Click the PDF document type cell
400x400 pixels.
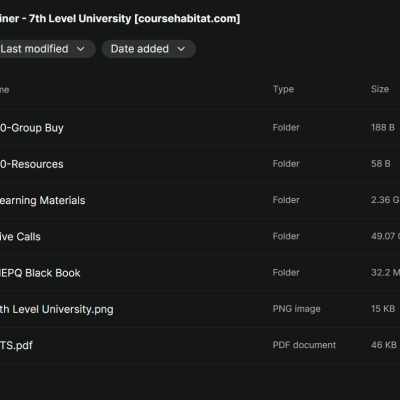pos(304,345)
